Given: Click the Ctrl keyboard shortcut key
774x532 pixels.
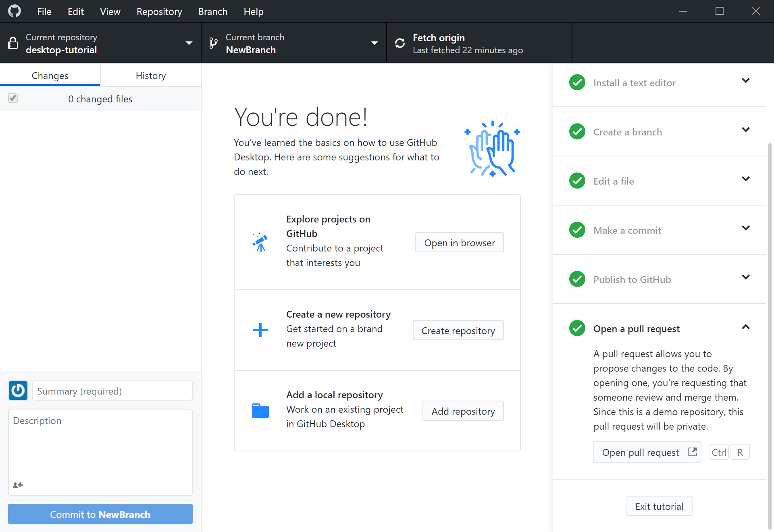Looking at the screenshot, I should tap(719, 452).
